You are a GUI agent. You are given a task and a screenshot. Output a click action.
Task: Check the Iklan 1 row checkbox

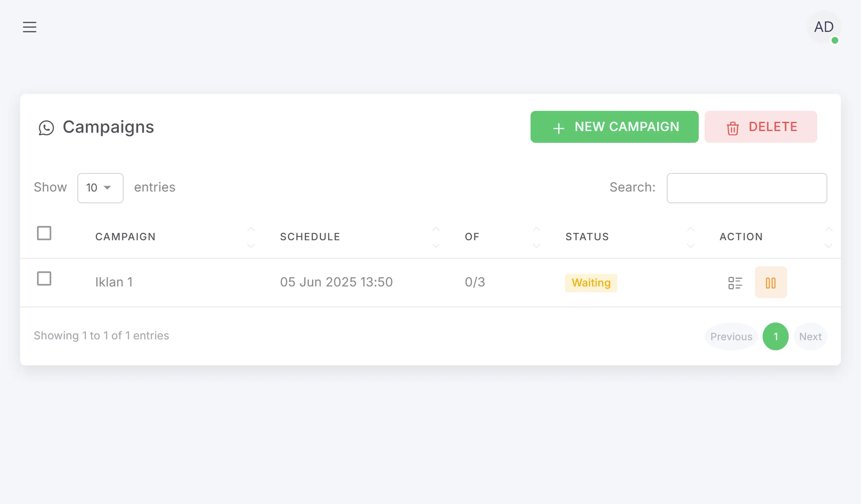[x=44, y=278]
